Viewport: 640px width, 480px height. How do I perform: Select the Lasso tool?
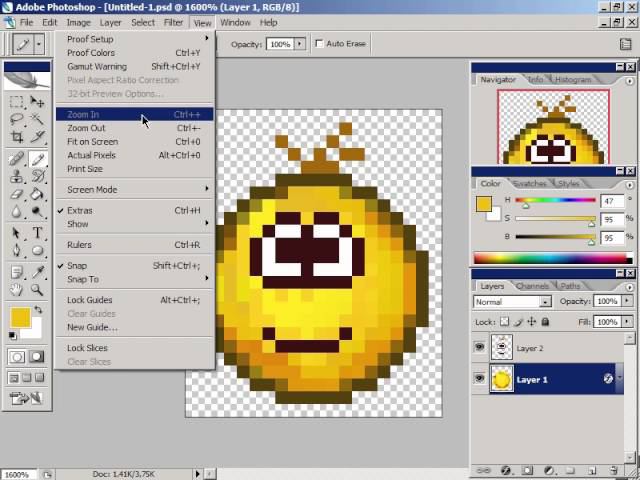[x=17, y=119]
